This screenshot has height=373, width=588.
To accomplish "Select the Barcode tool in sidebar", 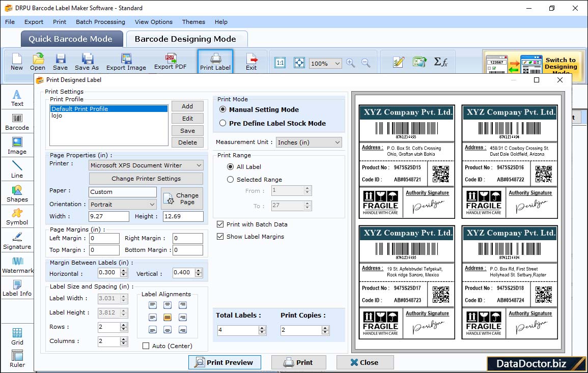I will pos(17,122).
